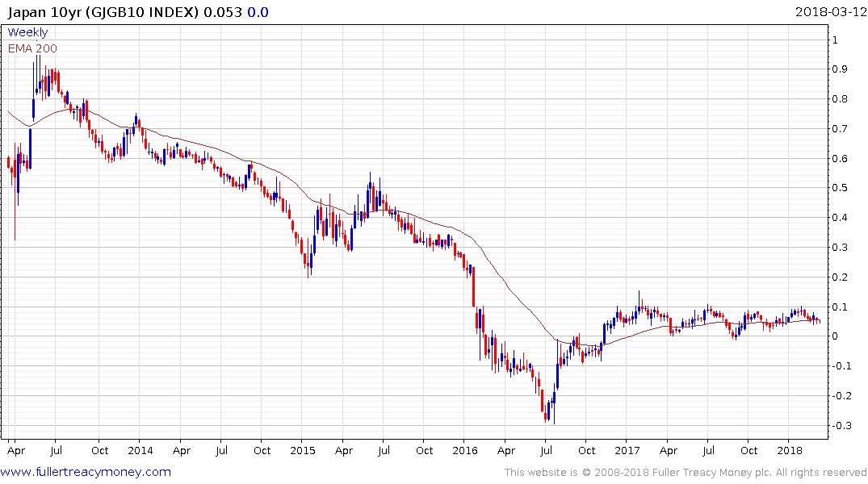Image resolution: width=868 pixels, height=484 pixels.
Task: Click the '0.9' value on the price axis
Action: pyautogui.click(x=840, y=69)
